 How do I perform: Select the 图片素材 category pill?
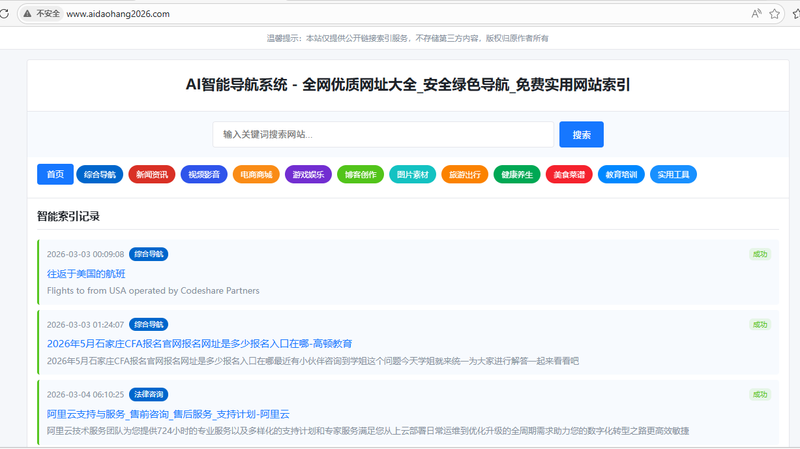pos(412,174)
